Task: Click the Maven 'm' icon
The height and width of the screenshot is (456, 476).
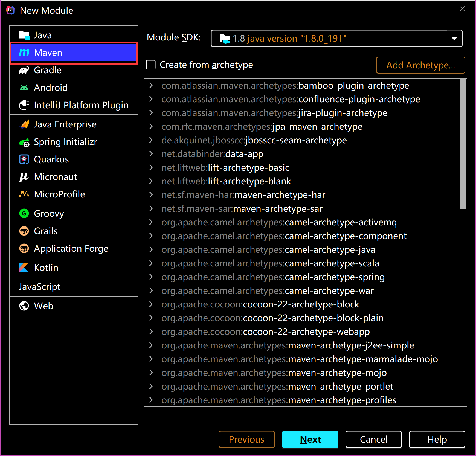Action: pos(24,53)
